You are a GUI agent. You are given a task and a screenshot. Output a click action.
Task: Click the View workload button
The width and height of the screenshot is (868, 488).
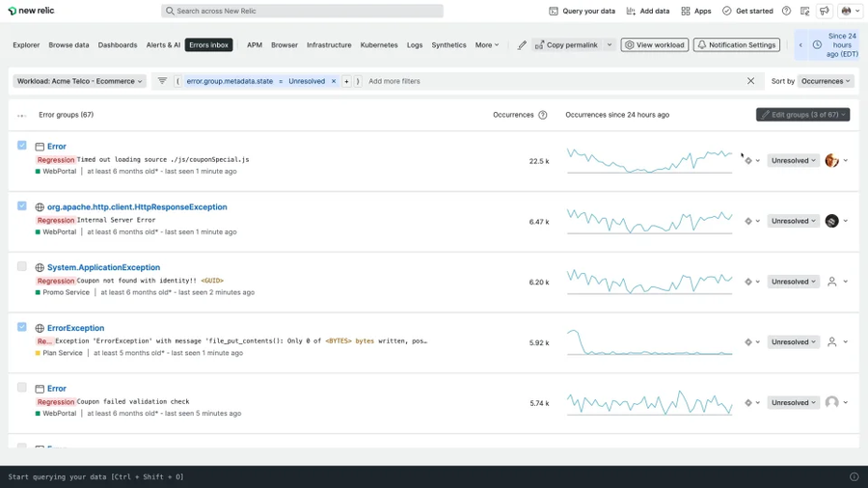click(x=654, y=45)
